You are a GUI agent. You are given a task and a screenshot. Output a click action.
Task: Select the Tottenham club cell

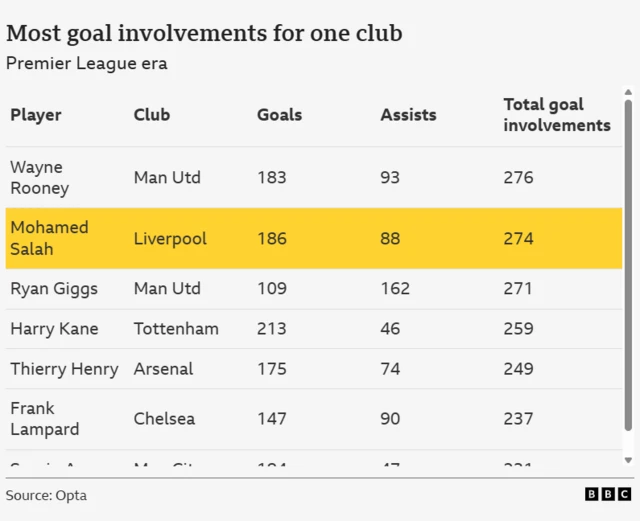pyautogui.click(x=176, y=329)
